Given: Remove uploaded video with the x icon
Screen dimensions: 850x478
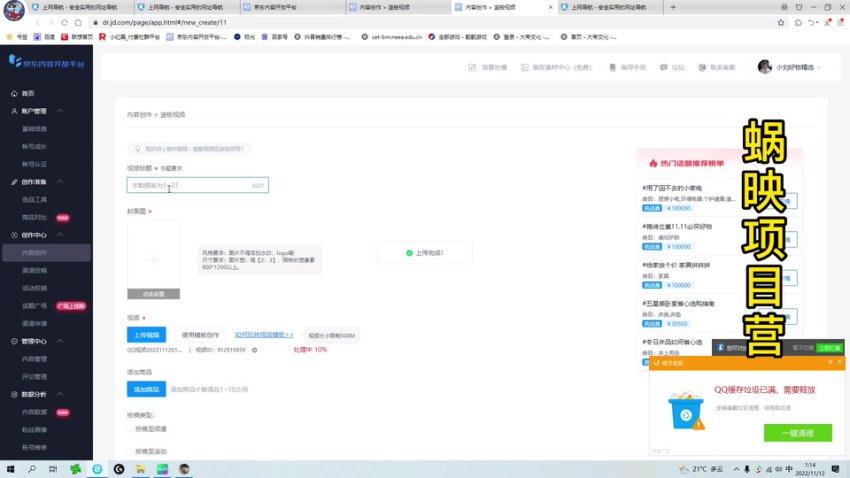Looking at the screenshot, I should pos(254,350).
